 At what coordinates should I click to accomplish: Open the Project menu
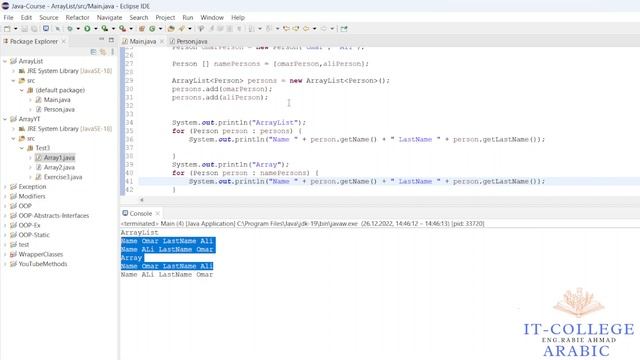[x=165, y=18]
